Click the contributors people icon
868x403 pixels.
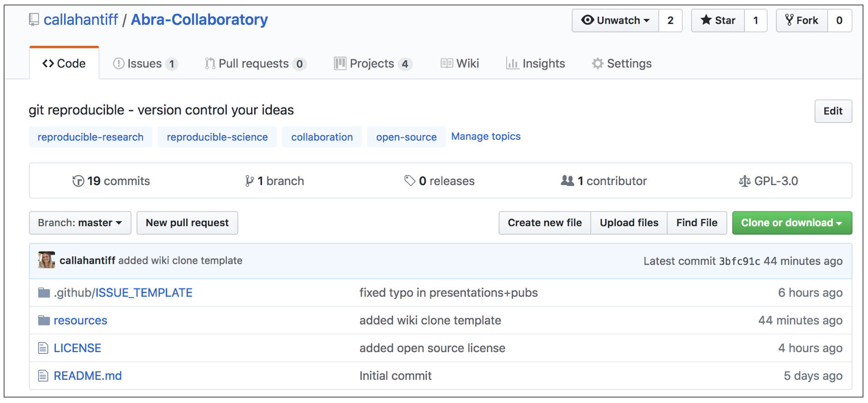coord(567,181)
